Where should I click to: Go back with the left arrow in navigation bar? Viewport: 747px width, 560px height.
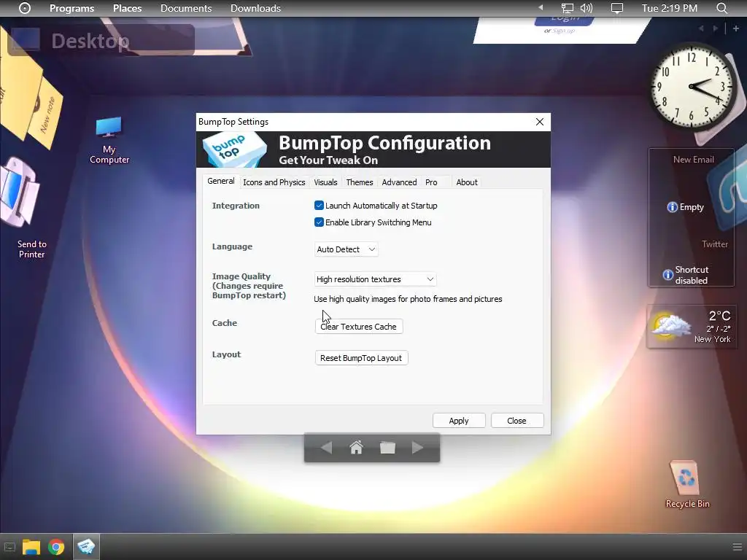pos(326,448)
